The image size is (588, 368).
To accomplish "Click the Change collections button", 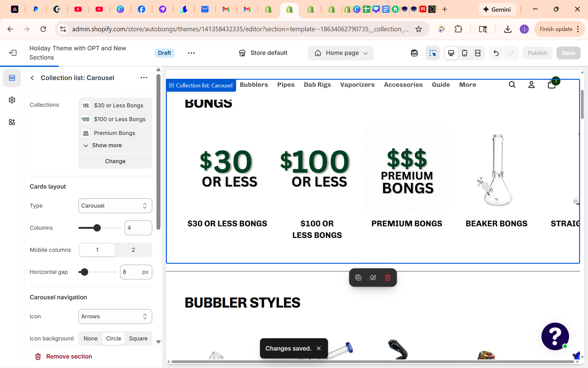I will pyautogui.click(x=115, y=161).
